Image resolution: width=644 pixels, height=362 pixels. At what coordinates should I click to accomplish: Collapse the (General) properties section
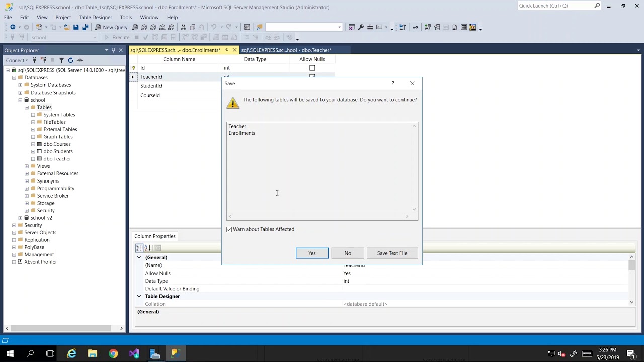click(139, 257)
